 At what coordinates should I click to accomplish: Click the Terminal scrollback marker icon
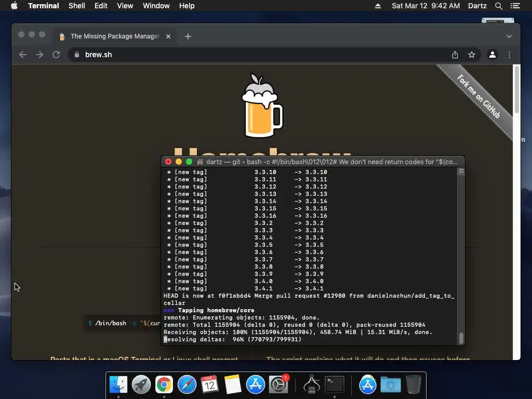461,171
